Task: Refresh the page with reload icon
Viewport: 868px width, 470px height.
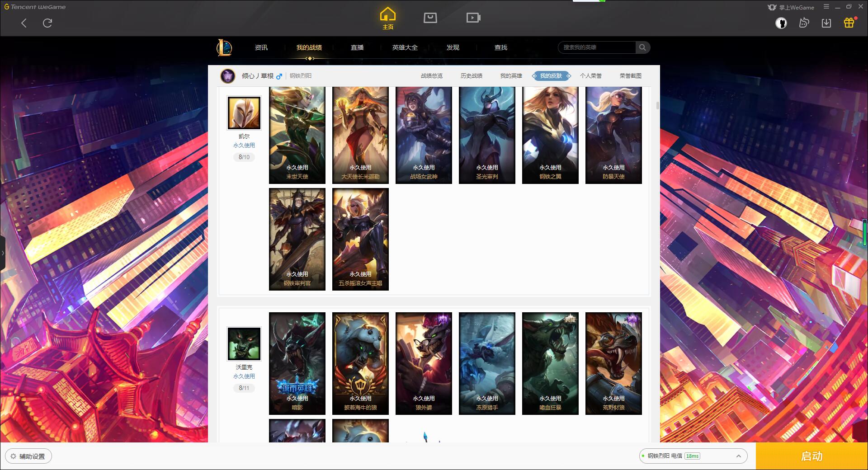Action: (x=47, y=23)
